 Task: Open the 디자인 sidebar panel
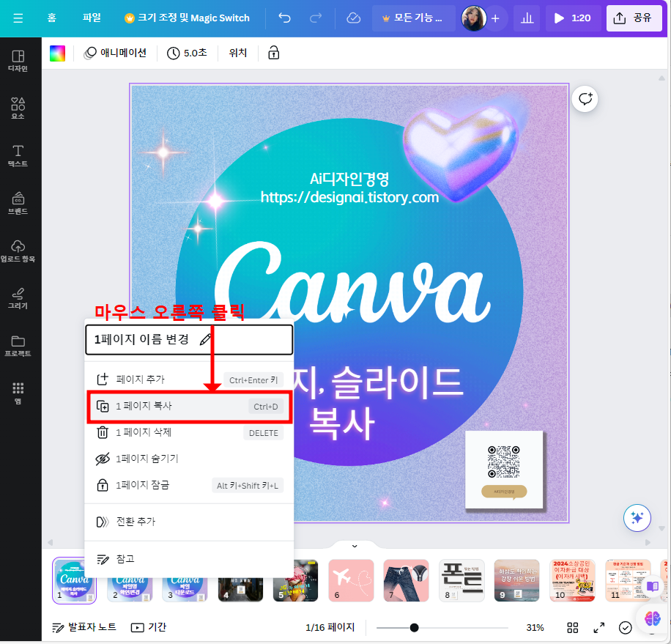point(18,61)
